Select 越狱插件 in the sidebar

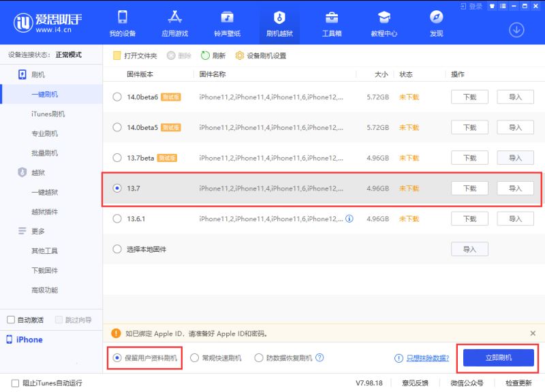coord(44,212)
